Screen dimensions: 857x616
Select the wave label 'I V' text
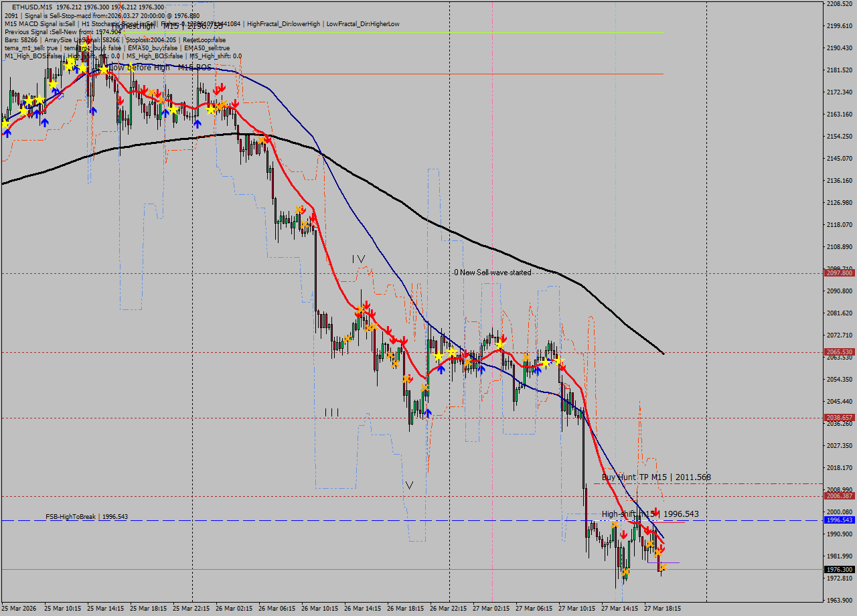click(x=359, y=259)
